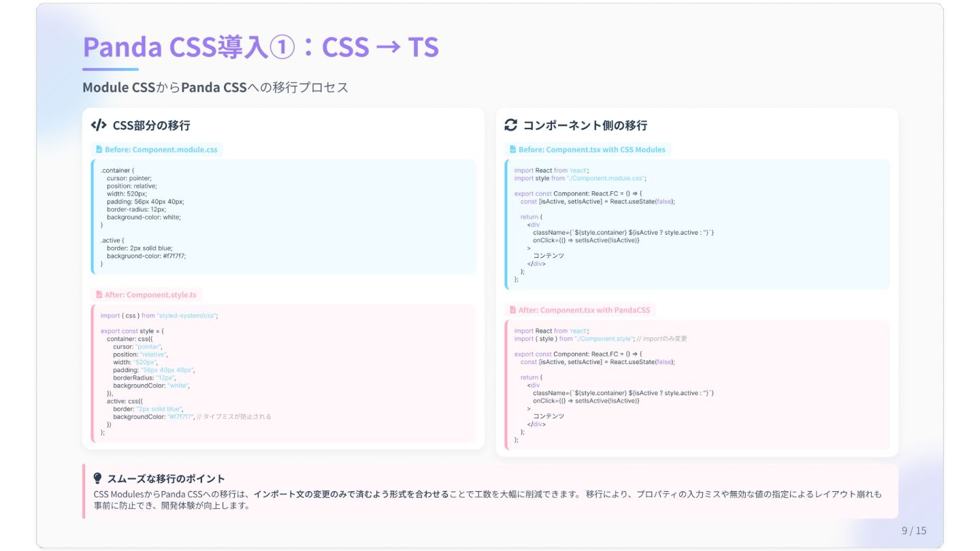
Task: Click the line position: "relative",
Action: 140,354
